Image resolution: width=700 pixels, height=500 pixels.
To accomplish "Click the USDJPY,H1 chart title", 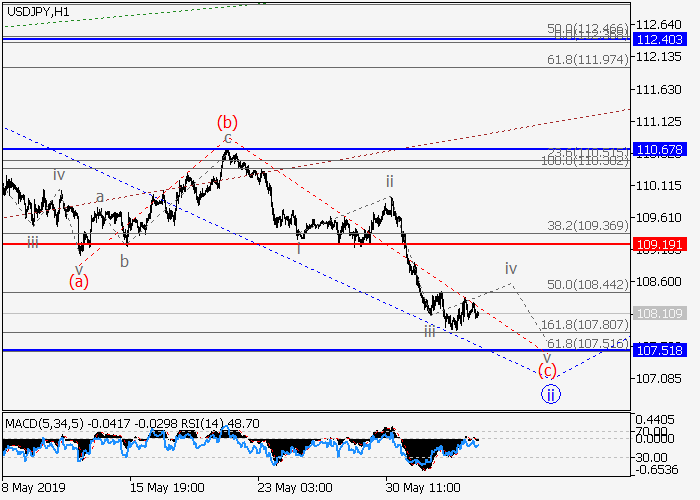I will click(39, 10).
